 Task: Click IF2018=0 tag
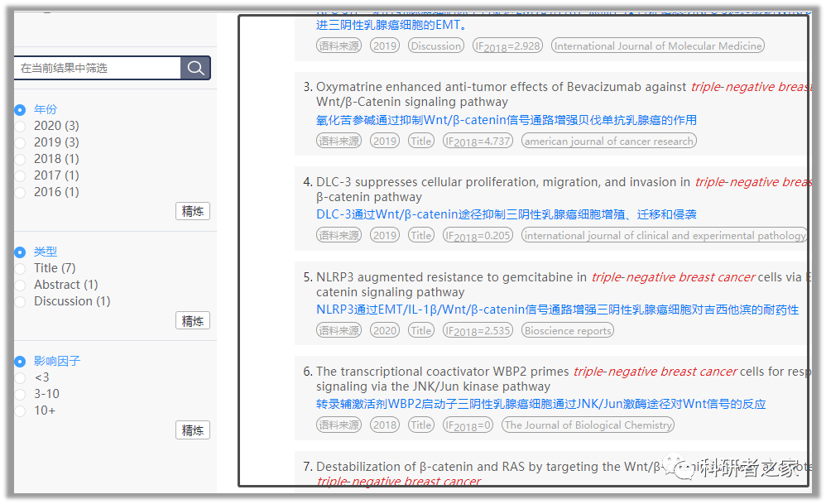tap(468, 425)
